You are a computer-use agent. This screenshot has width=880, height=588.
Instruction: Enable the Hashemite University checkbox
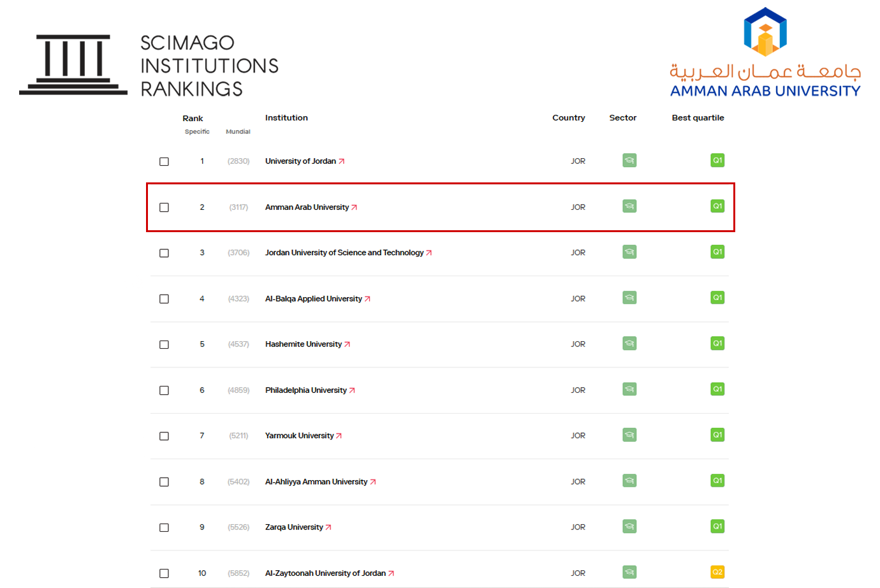point(164,344)
